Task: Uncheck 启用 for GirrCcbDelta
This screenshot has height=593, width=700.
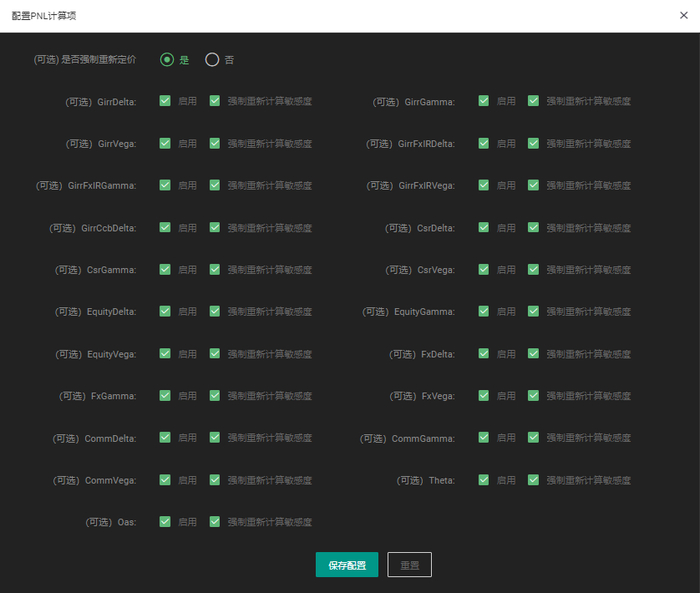Action: 165,227
